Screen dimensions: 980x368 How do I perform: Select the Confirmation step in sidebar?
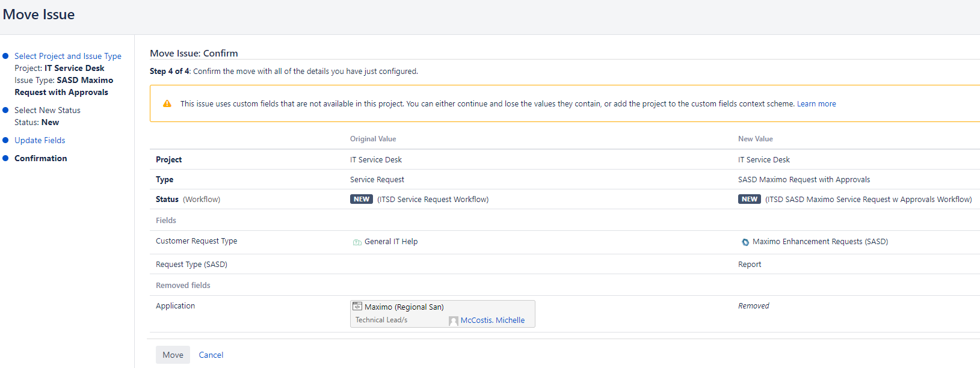pyautogui.click(x=41, y=158)
